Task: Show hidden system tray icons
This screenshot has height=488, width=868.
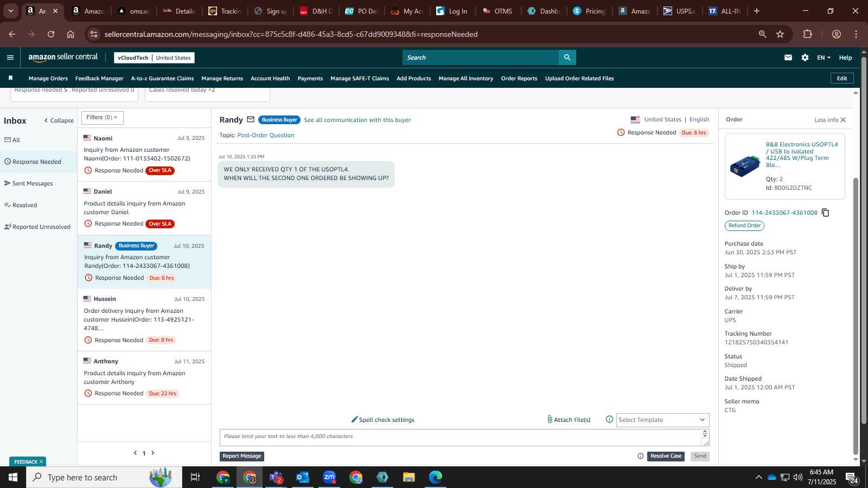Action: pyautogui.click(x=758, y=477)
